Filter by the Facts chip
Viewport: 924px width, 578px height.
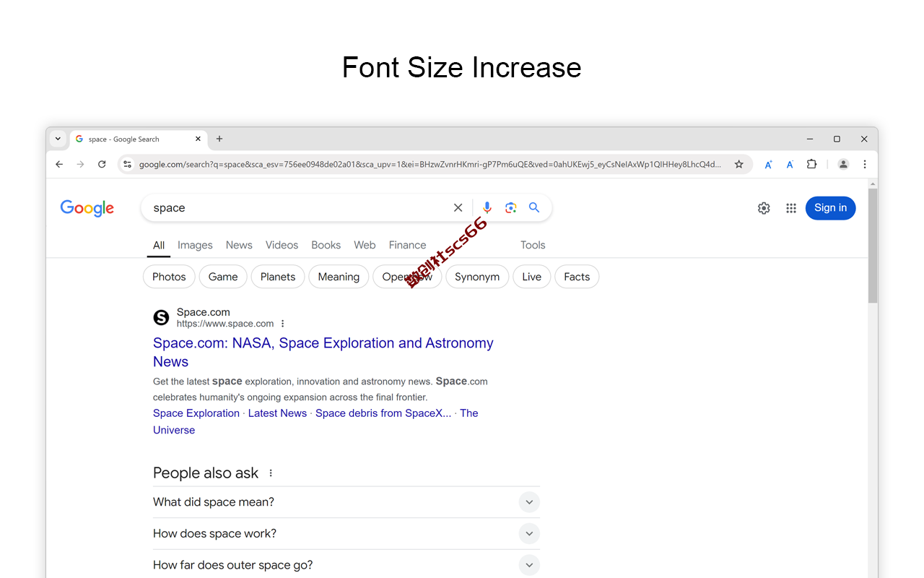point(577,277)
